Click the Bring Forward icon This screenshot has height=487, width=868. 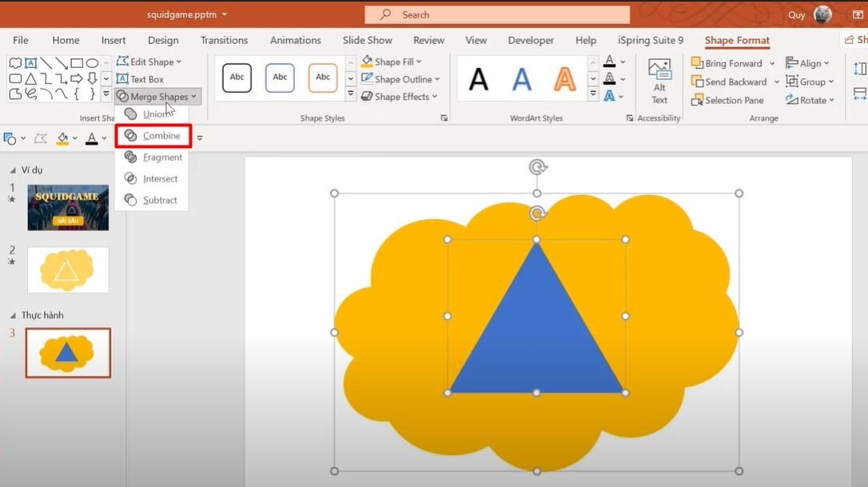(x=696, y=62)
